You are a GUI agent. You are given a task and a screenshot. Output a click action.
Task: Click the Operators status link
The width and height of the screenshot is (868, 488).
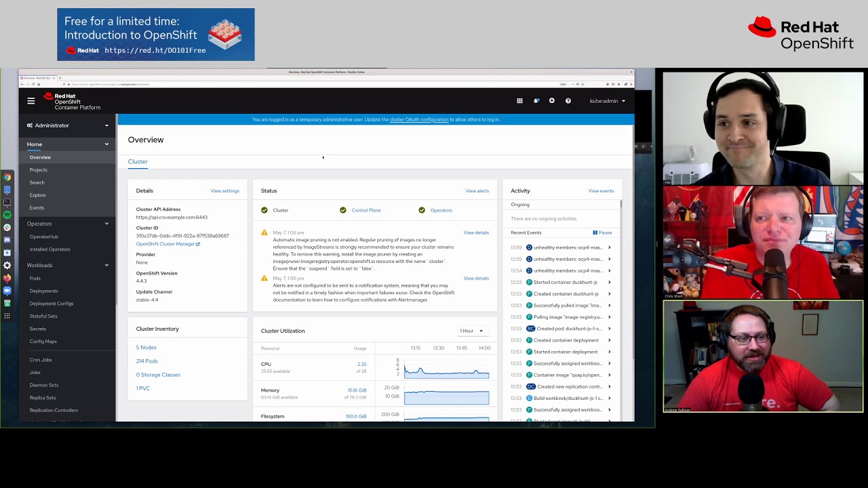(441, 210)
